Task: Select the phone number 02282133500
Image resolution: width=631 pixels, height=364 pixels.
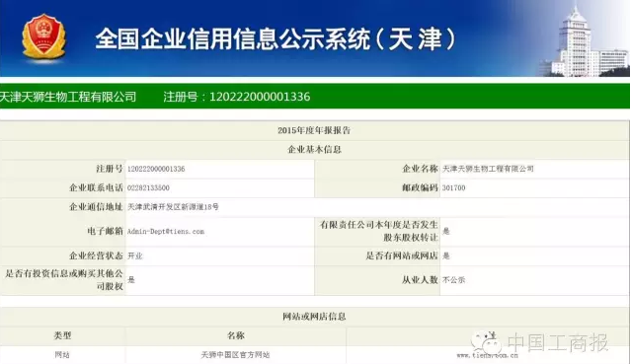Action: click(x=148, y=187)
